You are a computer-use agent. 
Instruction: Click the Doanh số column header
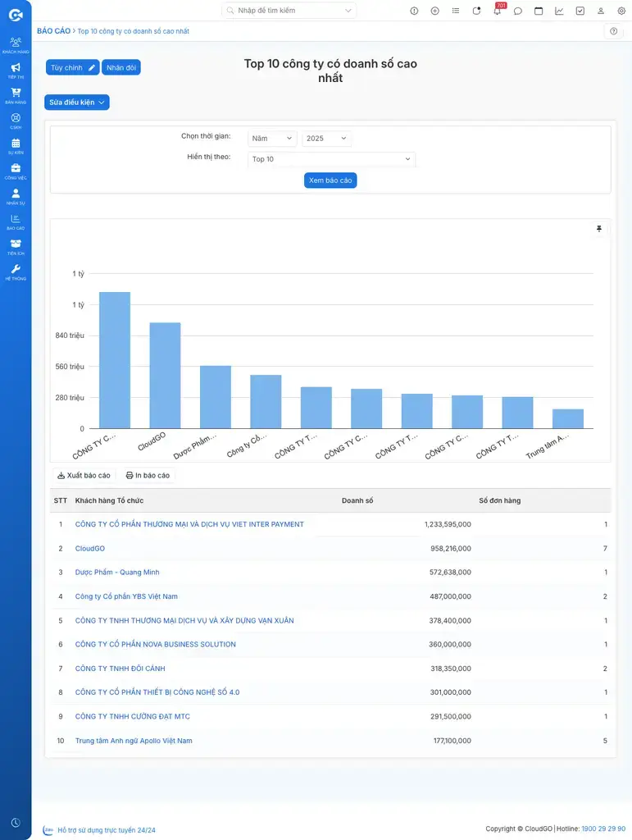(x=357, y=500)
